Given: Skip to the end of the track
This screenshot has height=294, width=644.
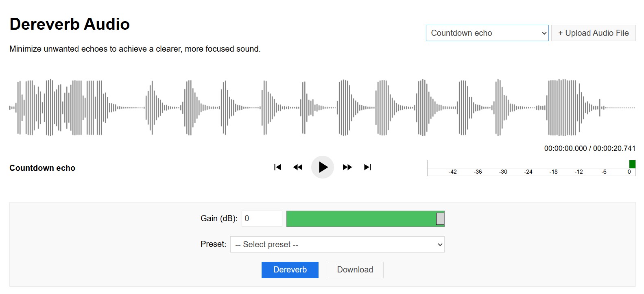Looking at the screenshot, I should point(368,167).
